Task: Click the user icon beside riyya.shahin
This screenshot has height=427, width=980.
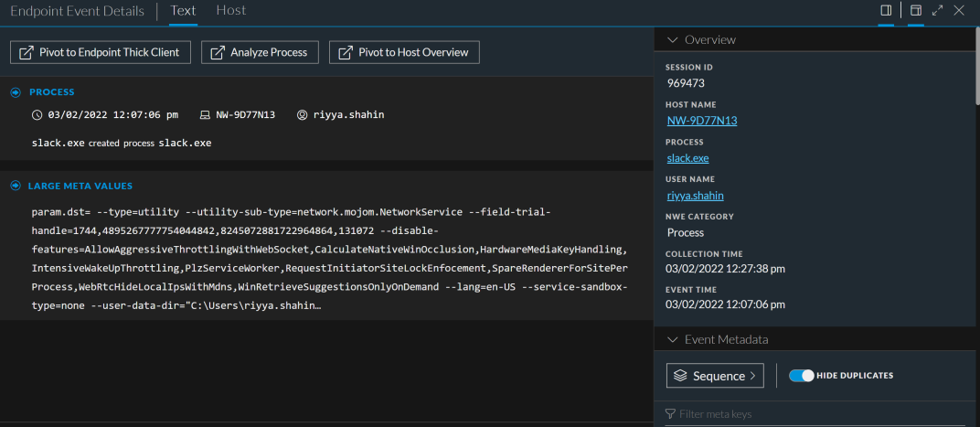Action: tap(302, 116)
